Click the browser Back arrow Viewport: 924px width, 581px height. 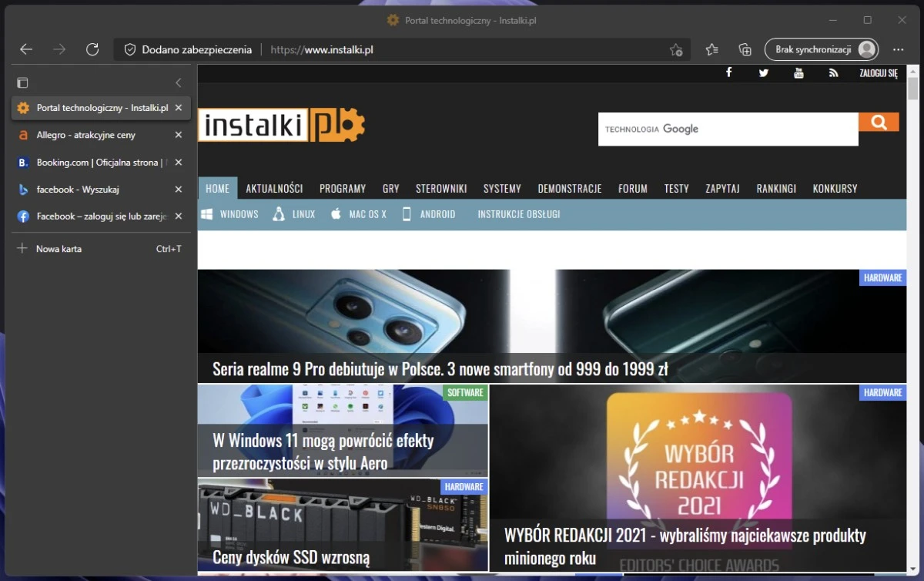pos(26,49)
